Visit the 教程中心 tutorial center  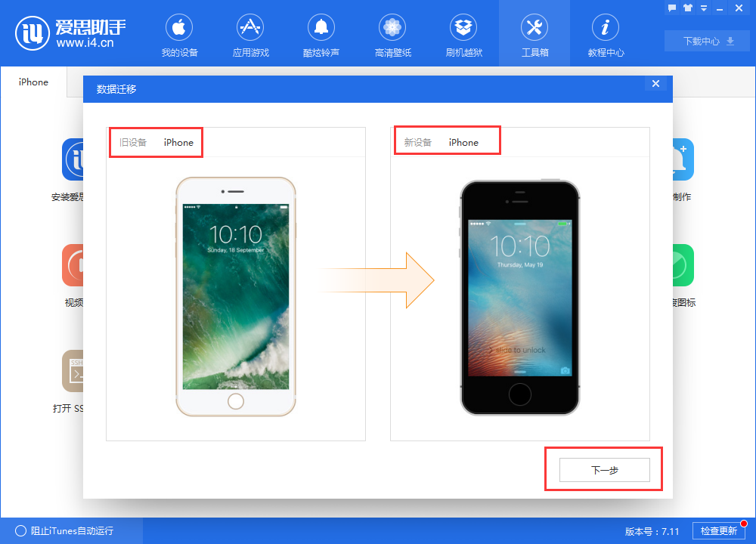[x=605, y=34]
